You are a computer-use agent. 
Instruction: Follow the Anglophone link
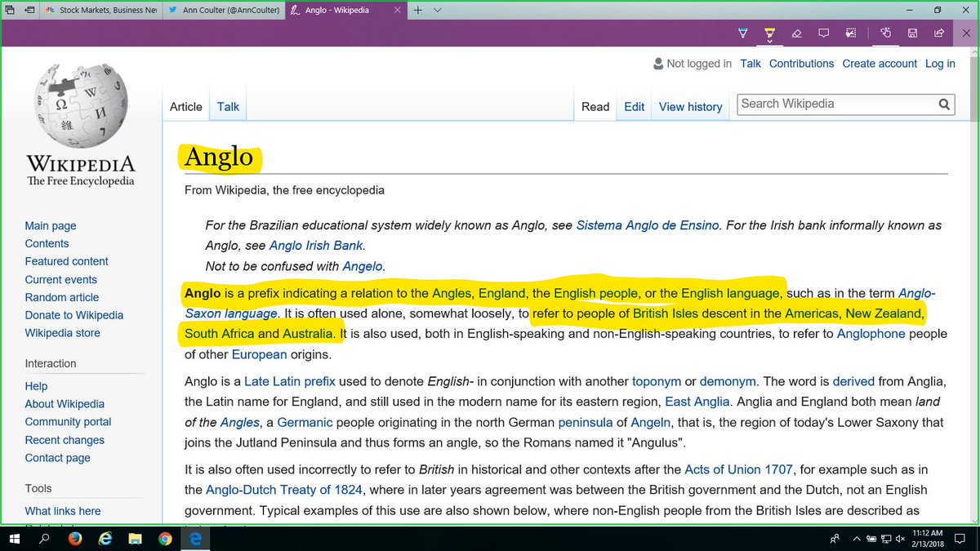(x=871, y=334)
